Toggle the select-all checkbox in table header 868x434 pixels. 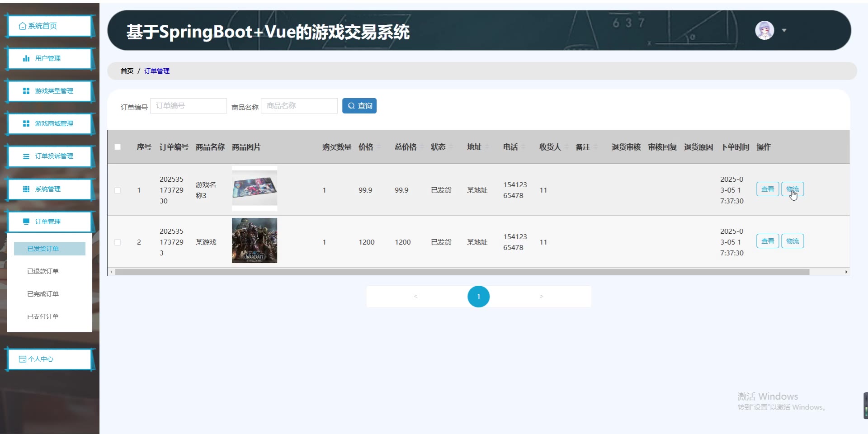(x=118, y=147)
